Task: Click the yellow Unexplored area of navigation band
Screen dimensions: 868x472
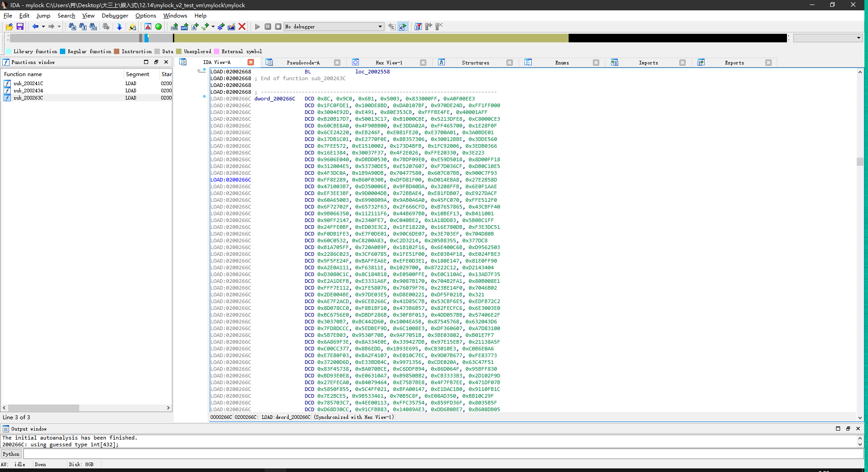Action: pyautogui.click(x=371, y=38)
